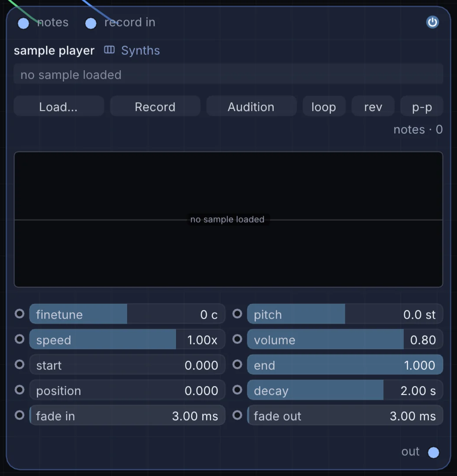Click the start modulation port
The width and height of the screenshot is (457, 476).
[20, 364]
